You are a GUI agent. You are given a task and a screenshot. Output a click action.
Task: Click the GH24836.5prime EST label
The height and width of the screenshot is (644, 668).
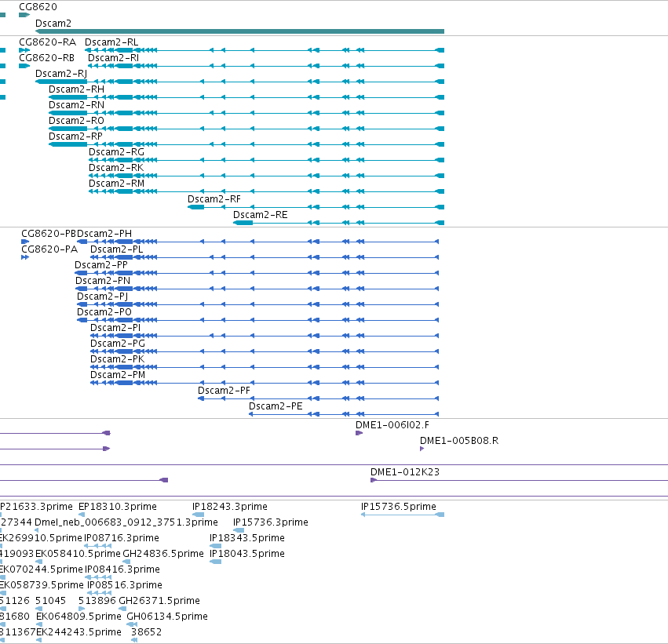163,554
